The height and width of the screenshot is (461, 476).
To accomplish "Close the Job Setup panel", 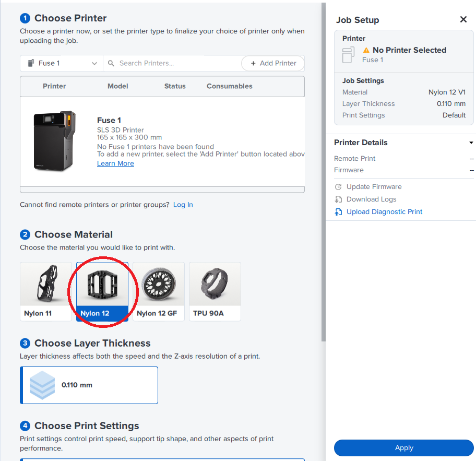I will (x=463, y=20).
